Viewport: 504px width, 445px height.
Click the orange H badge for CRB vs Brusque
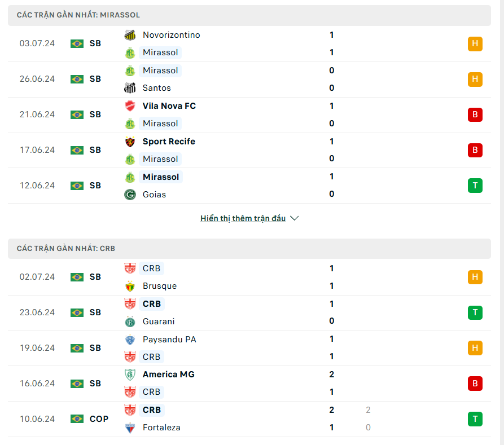475,277
